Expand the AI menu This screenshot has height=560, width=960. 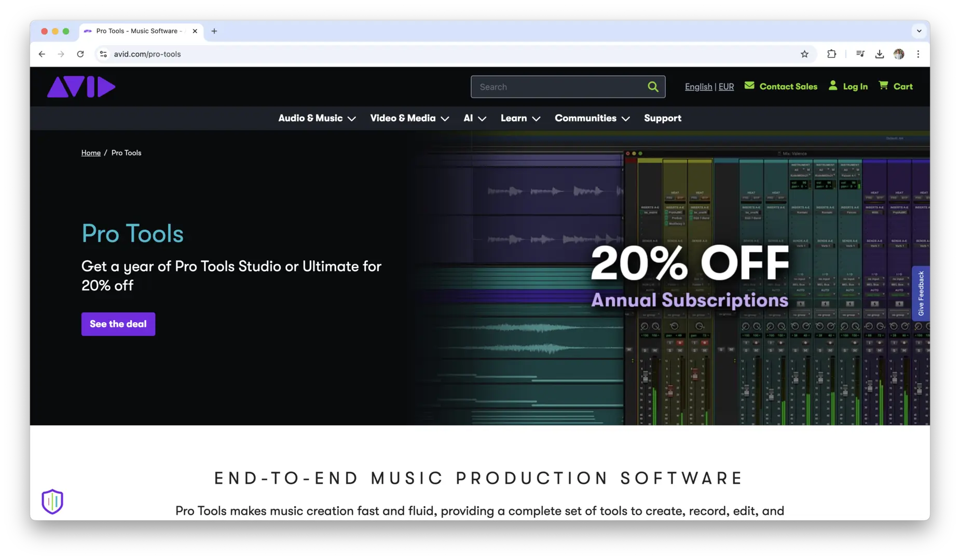[475, 118]
